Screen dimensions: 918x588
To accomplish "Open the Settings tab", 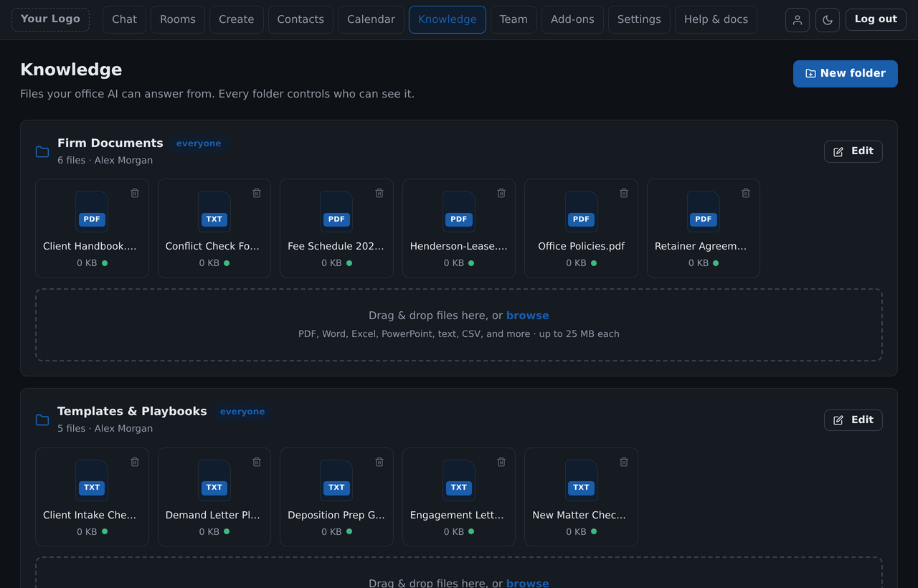I will click(639, 19).
